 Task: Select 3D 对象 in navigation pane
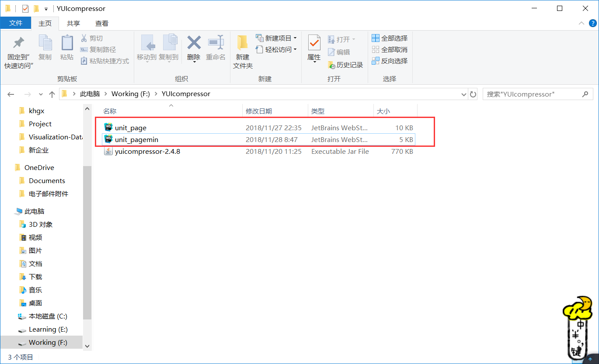(x=41, y=225)
